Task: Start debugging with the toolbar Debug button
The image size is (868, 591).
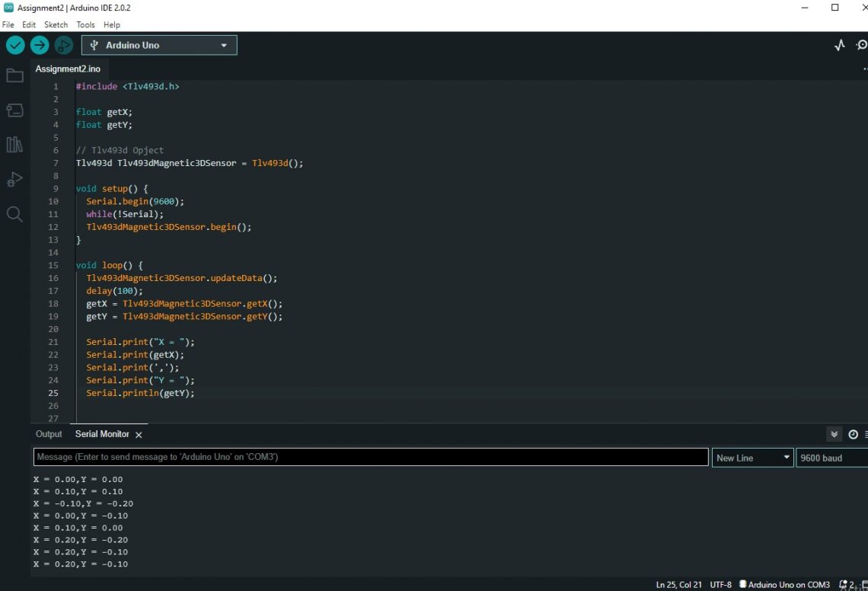Action: tap(64, 46)
